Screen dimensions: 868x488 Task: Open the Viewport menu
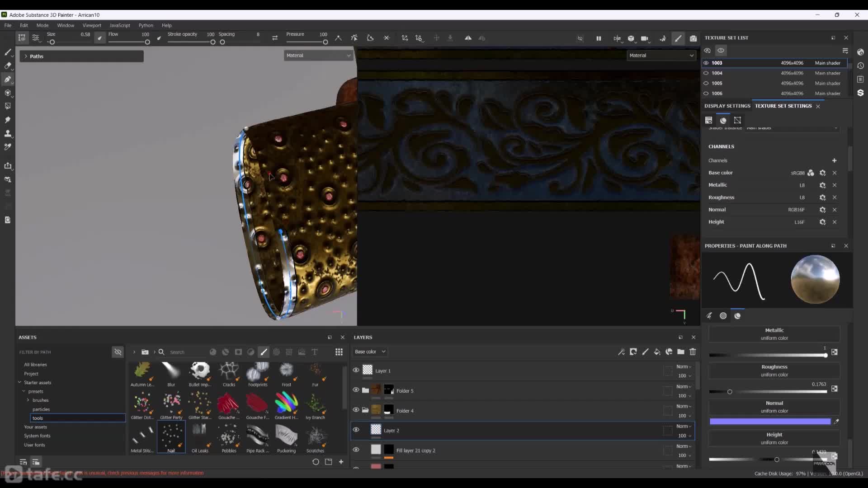(92, 25)
